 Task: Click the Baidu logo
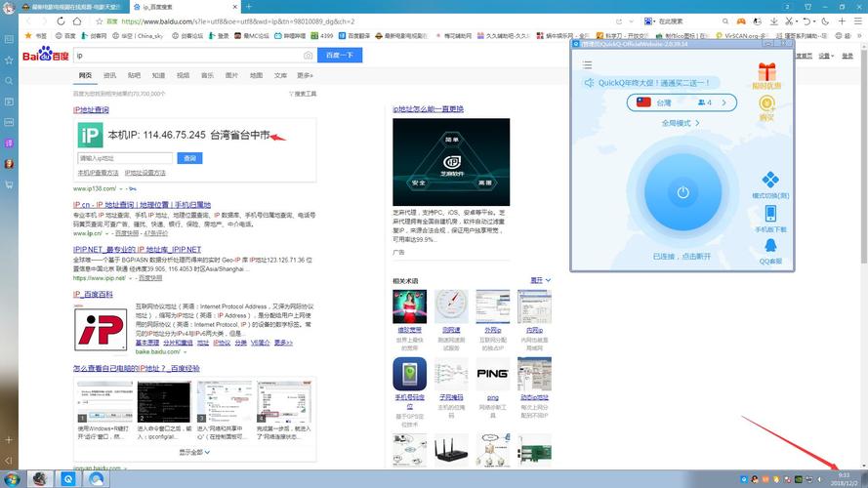[45, 55]
